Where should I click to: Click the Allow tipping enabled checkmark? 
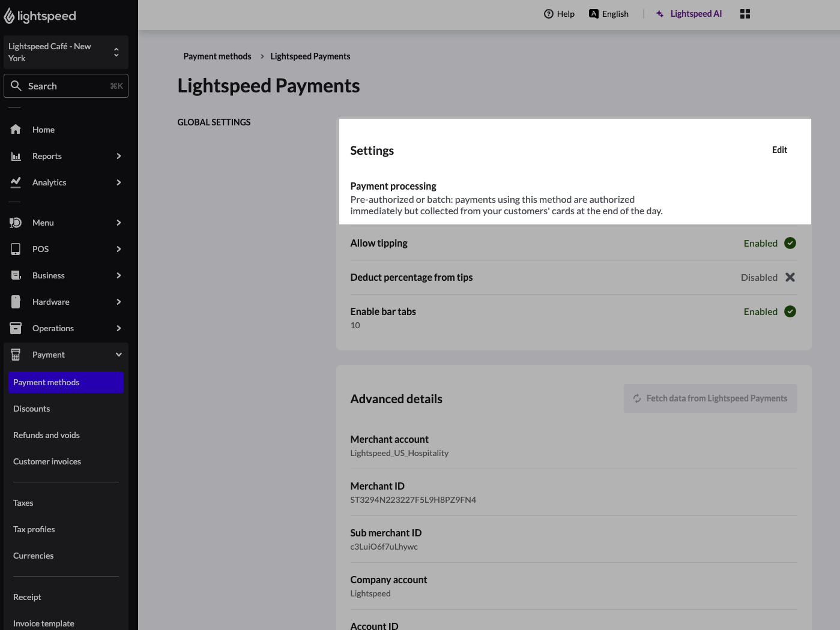pyautogui.click(x=790, y=243)
